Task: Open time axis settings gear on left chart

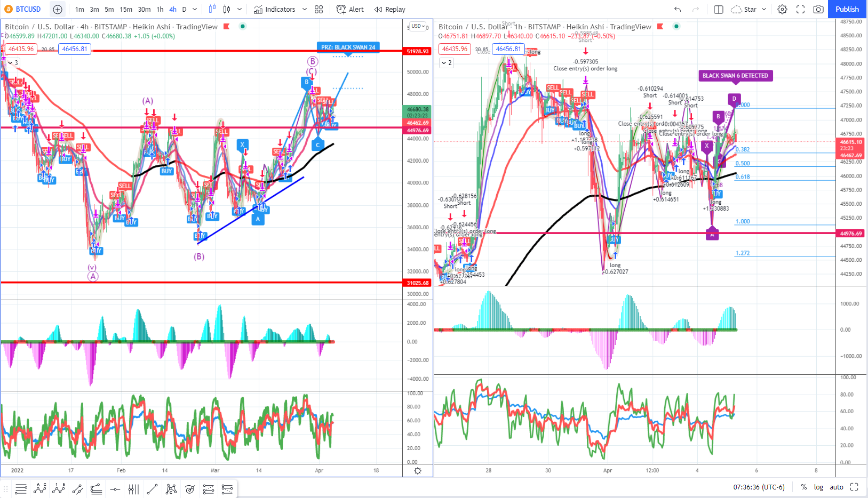Action: 418,470
